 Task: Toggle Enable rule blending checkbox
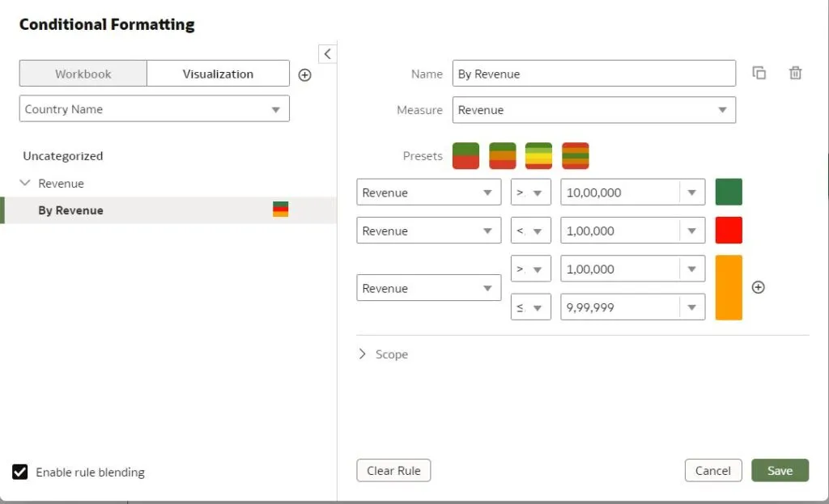(20, 472)
